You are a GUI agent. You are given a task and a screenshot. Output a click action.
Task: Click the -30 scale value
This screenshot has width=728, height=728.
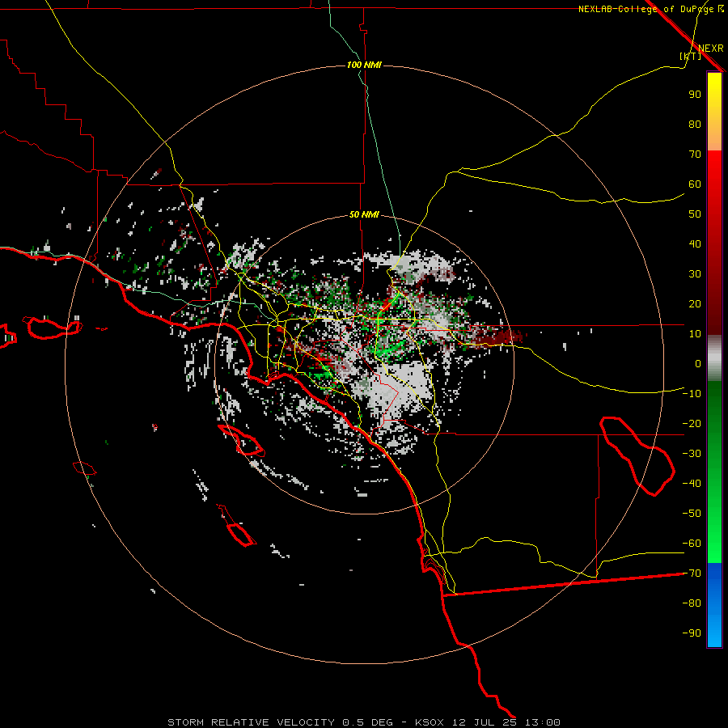pos(692,454)
